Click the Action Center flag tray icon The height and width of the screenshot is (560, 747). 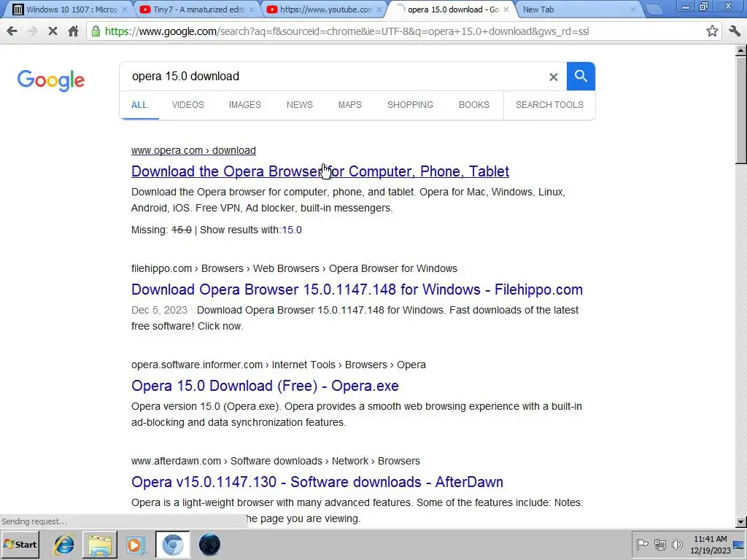[x=642, y=544]
